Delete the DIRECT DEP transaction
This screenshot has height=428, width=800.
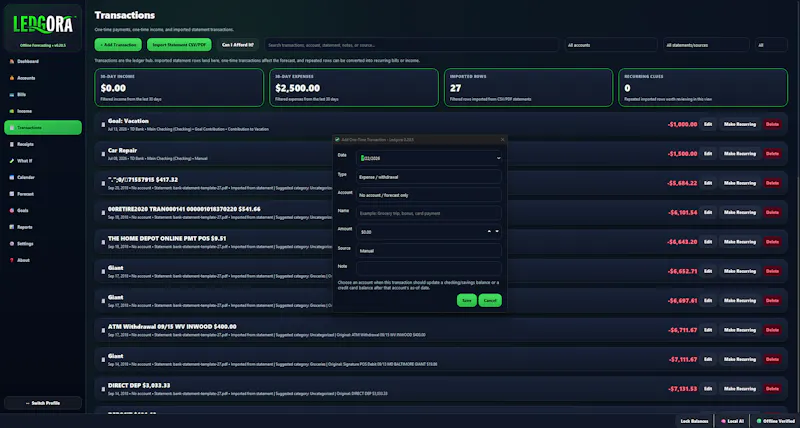click(x=772, y=389)
